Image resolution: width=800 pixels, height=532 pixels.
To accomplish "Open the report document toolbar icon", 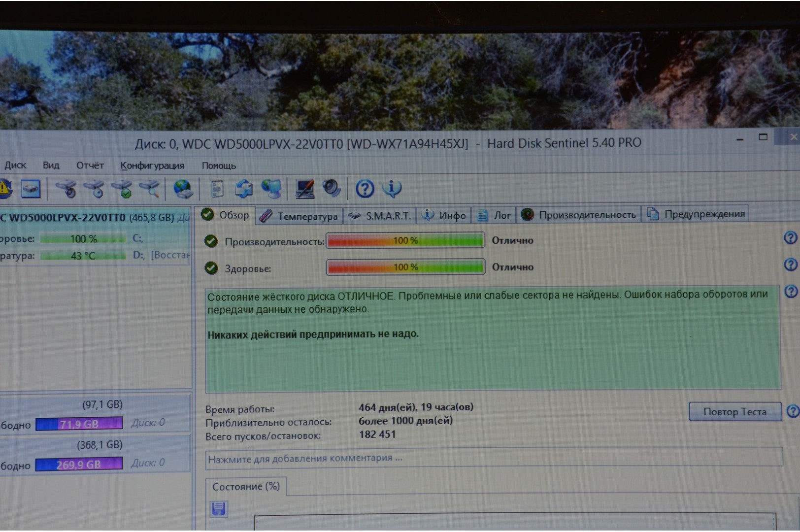I will click(x=217, y=189).
